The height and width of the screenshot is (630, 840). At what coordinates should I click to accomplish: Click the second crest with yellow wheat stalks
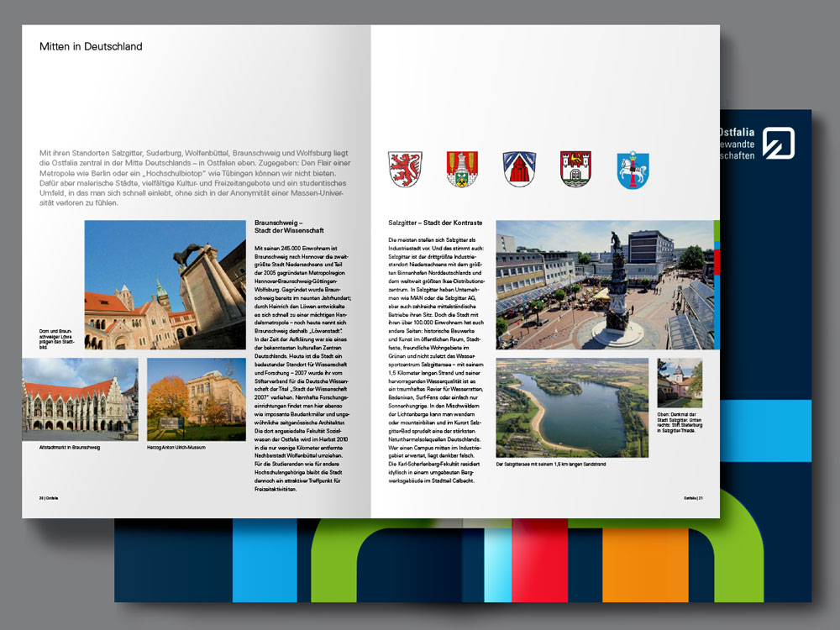(x=461, y=169)
